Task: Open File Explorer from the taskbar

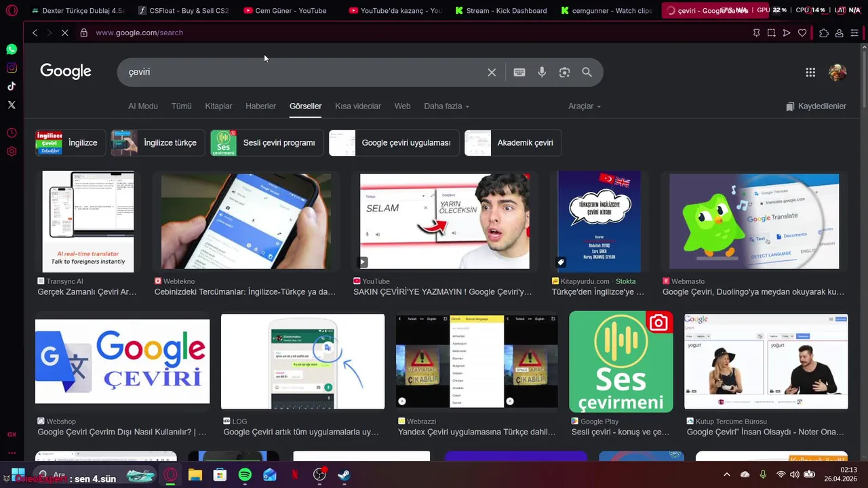Action: [195, 474]
